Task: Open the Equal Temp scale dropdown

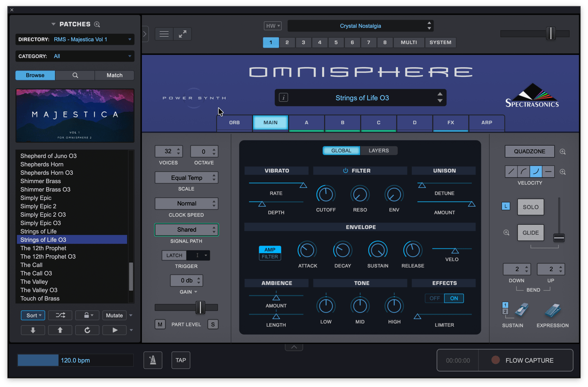Action: (x=187, y=178)
